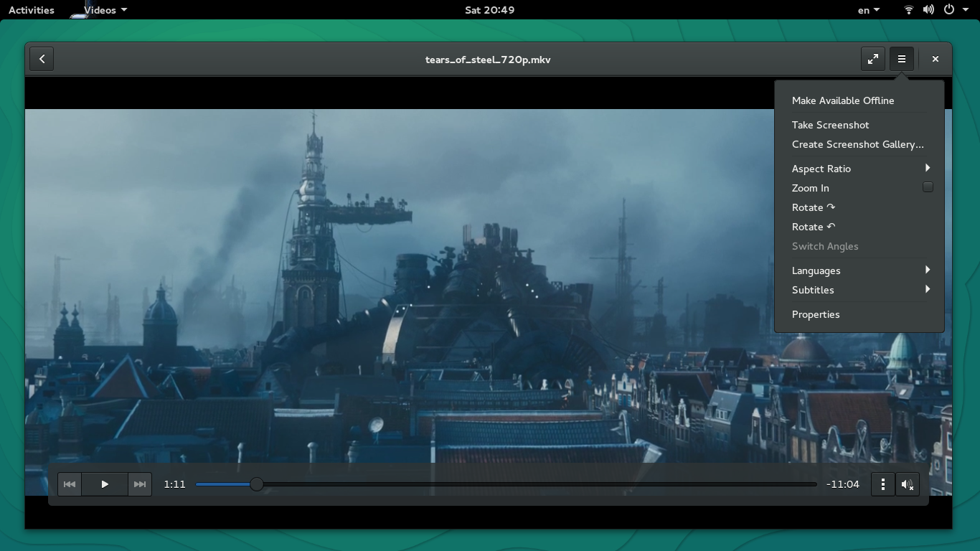Select Make Available Offline
This screenshot has width=980, height=551.
click(859, 100)
